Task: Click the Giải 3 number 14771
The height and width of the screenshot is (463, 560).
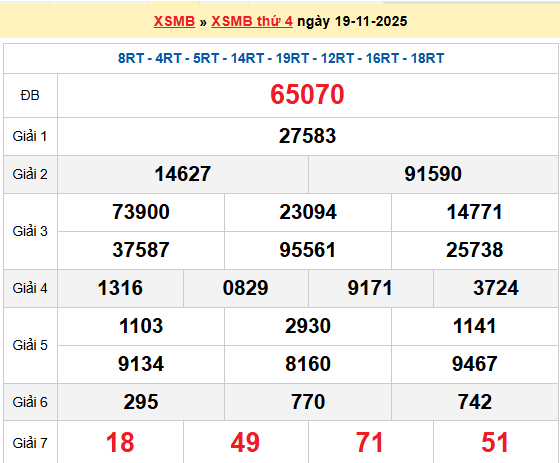Action: [475, 212]
